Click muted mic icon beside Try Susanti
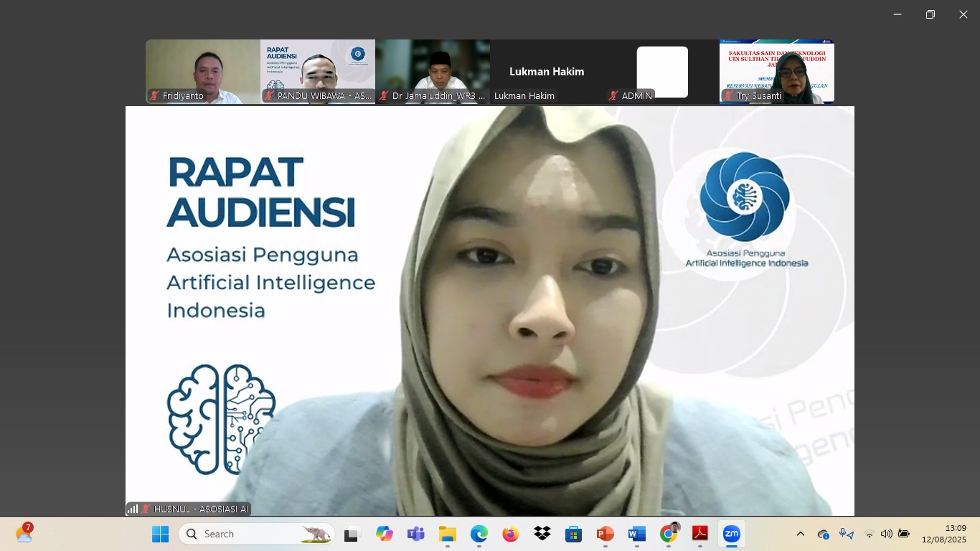This screenshot has width=980, height=551. point(728,95)
